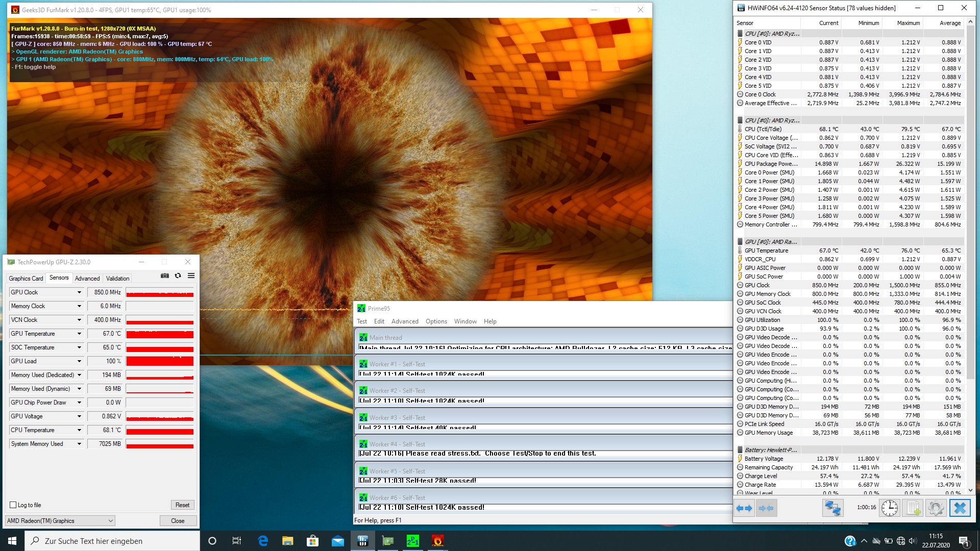
Task: Click HWiNFO blue X close sensors icon
Action: click(x=960, y=508)
